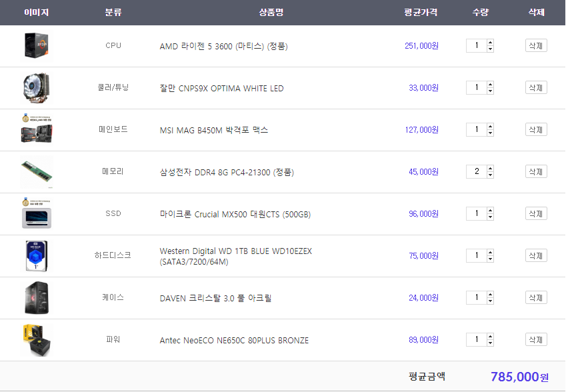Decrease quantity for the Antec NeoECO NE650C row
Image resolution: width=566 pixels, height=392 pixels.
point(490,343)
